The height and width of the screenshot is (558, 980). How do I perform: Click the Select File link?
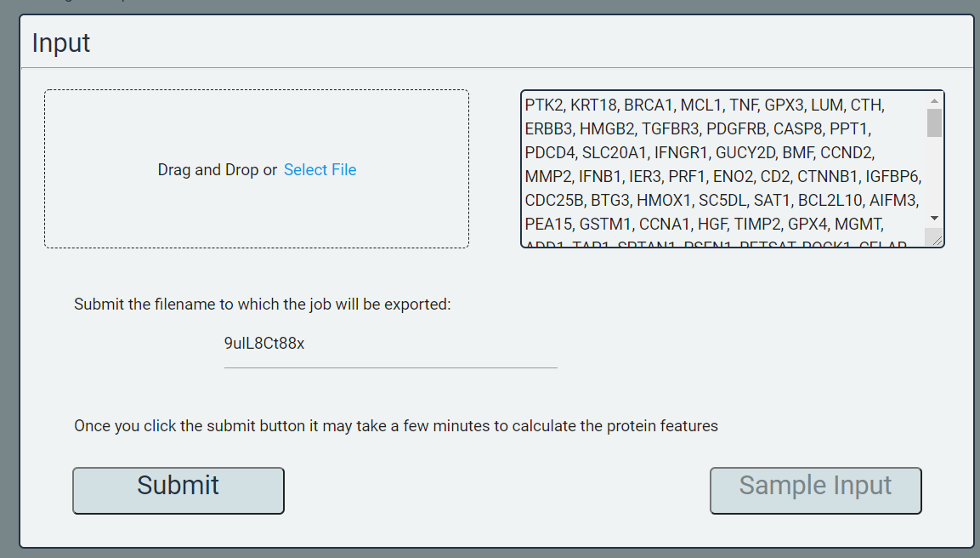(320, 169)
